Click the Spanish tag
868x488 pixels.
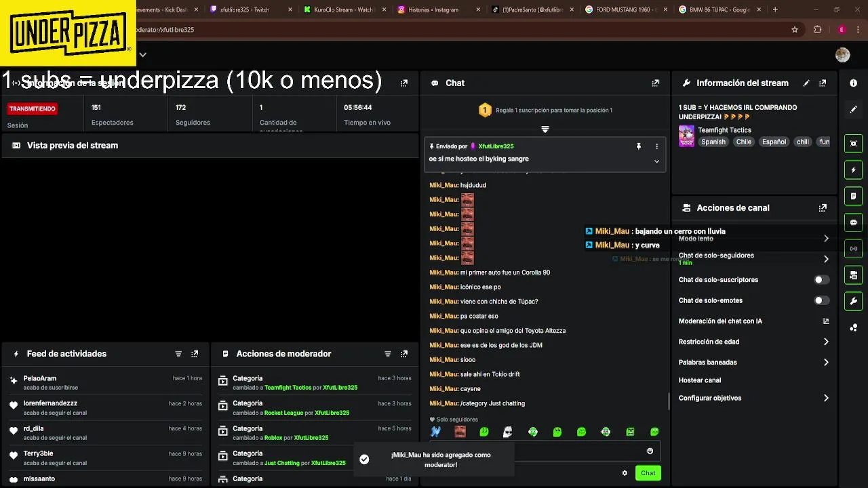pyautogui.click(x=713, y=142)
